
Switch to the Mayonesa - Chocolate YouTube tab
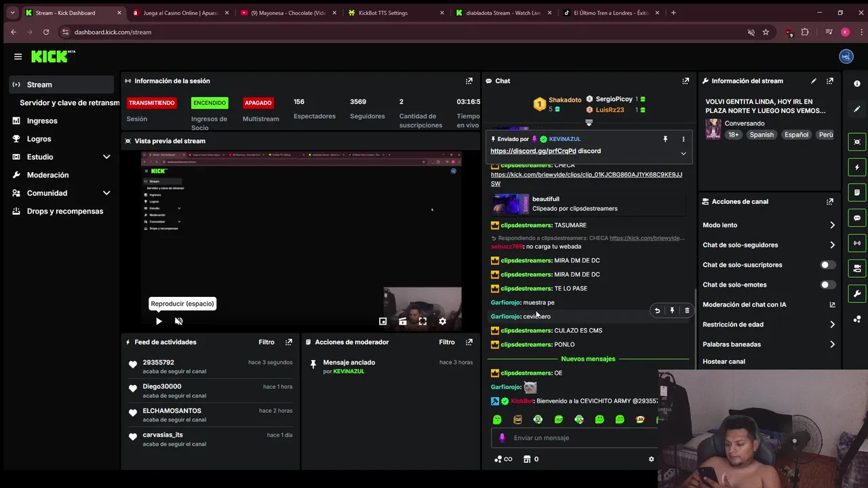click(288, 13)
